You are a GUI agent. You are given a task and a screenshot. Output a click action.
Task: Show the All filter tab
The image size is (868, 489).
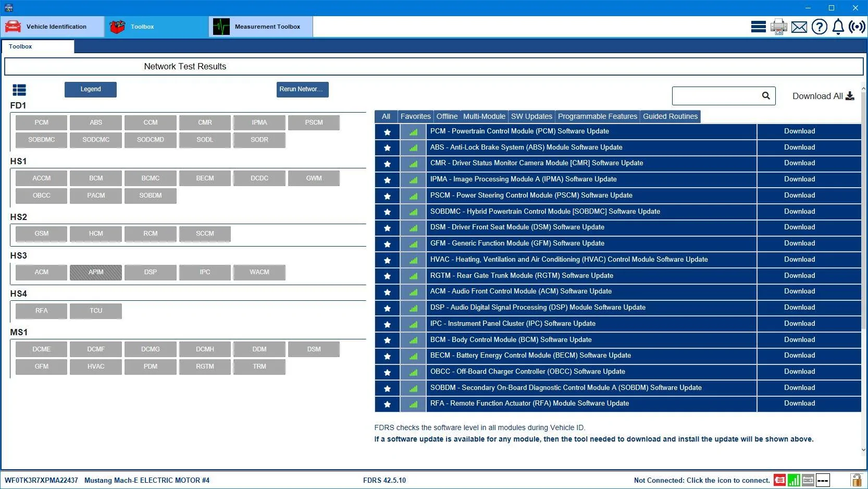pyautogui.click(x=386, y=116)
